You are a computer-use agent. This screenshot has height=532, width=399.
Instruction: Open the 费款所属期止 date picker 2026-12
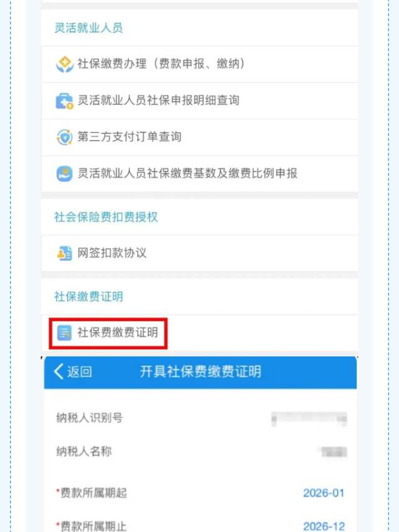point(324,526)
